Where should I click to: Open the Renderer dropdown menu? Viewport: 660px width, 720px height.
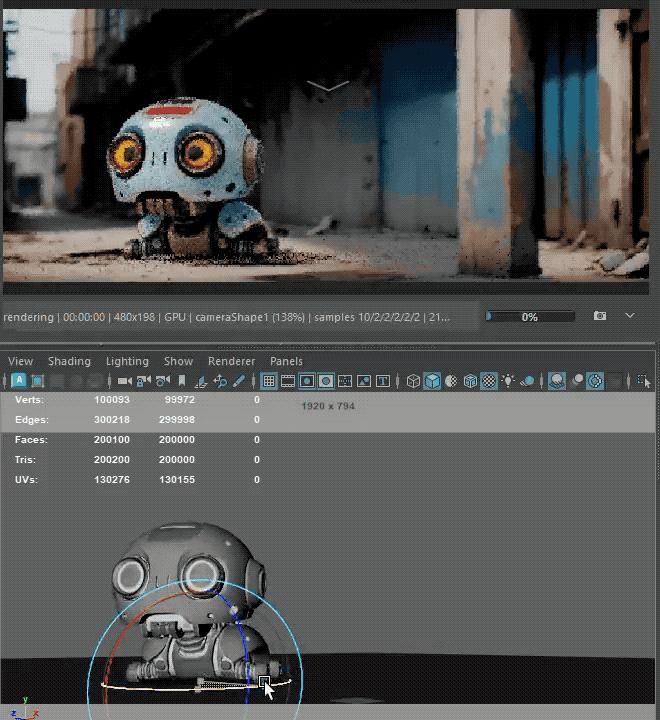pyautogui.click(x=231, y=361)
